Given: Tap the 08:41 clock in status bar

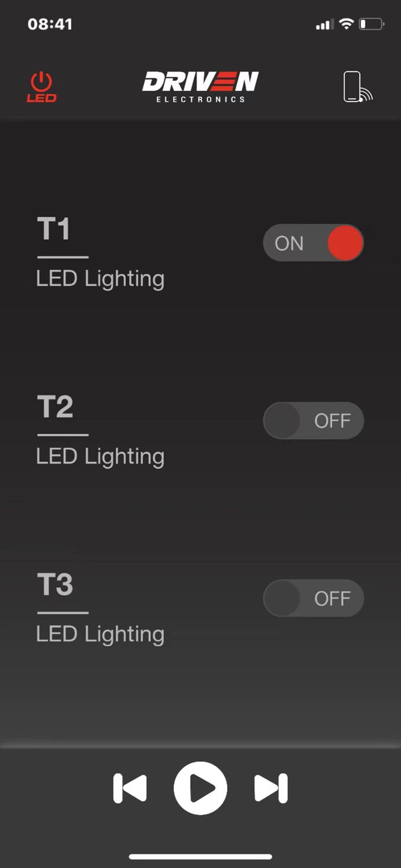Looking at the screenshot, I should pos(50,24).
